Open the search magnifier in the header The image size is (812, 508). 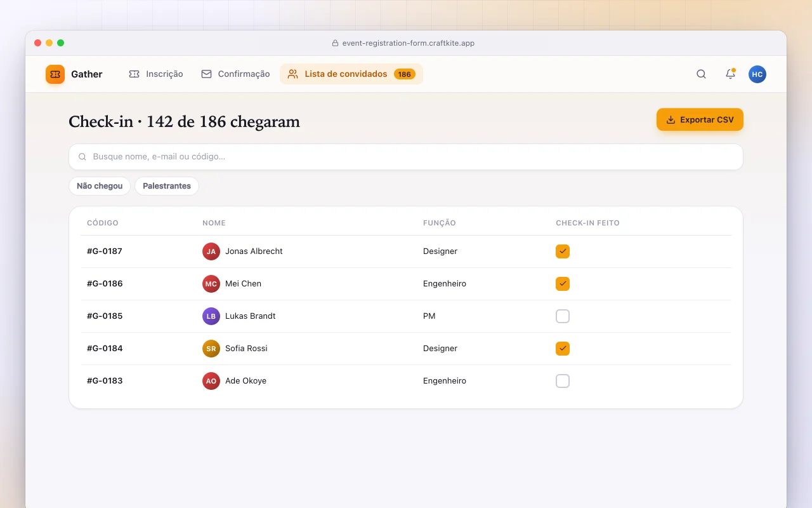pos(701,74)
